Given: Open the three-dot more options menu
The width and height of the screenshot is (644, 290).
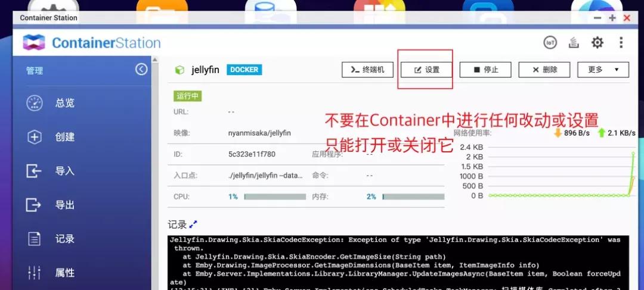Looking at the screenshot, I should [621, 42].
